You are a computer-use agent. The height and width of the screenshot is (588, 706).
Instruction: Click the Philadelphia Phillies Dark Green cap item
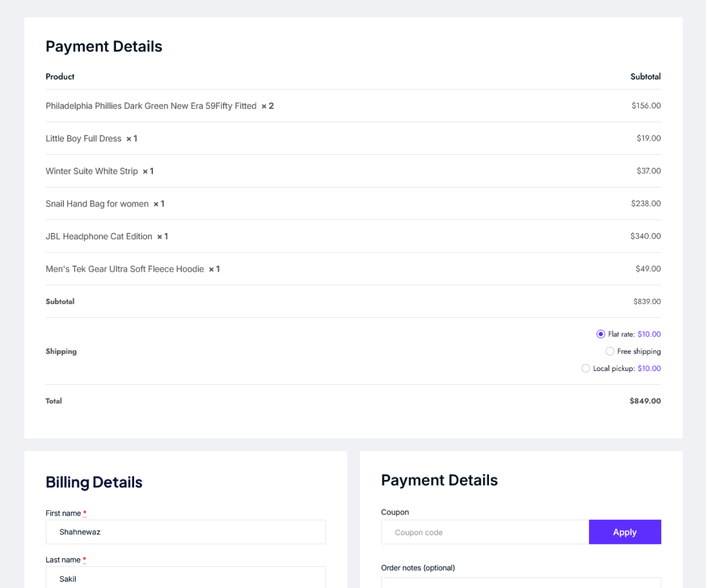pyautogui.click(x=151, y=106)
